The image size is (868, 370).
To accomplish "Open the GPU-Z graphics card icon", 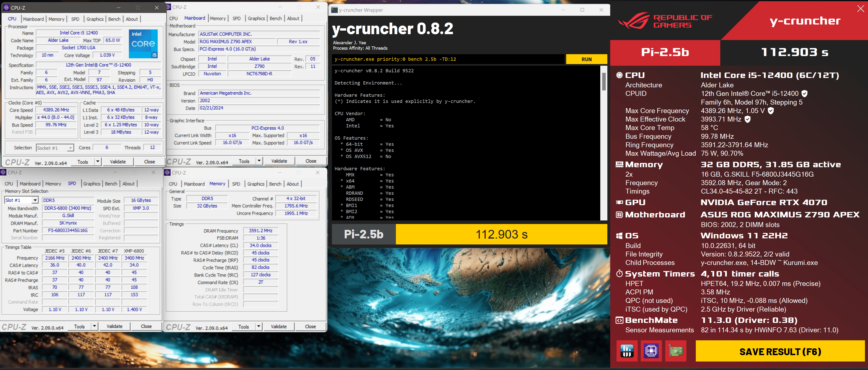I will 676,351.
